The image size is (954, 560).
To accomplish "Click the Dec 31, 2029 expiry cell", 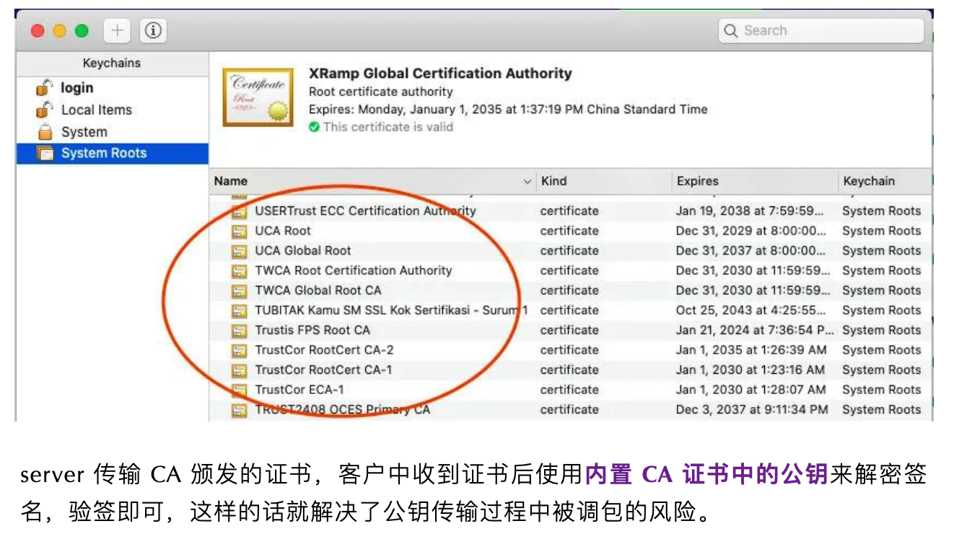I will click(751, 231).
